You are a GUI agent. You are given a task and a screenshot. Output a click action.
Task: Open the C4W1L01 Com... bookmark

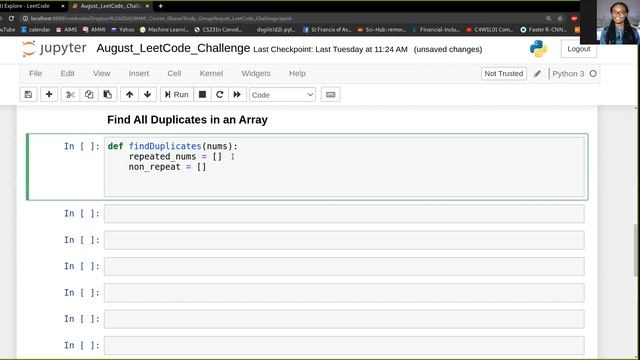click(490, 29)
